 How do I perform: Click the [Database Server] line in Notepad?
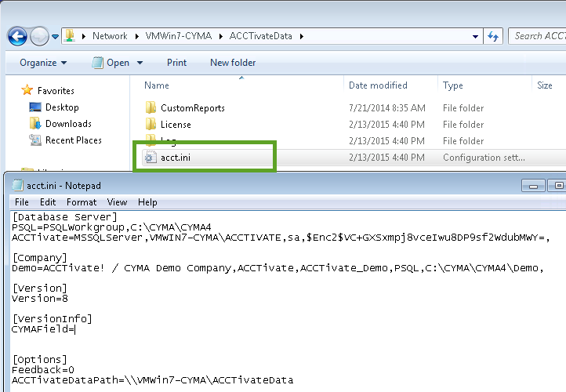(x=64, y=217)
